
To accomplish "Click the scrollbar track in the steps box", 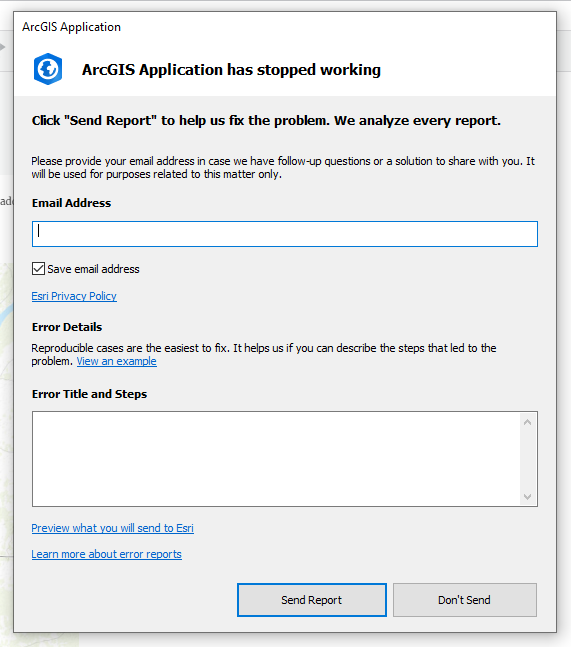I will click(527, 459).
